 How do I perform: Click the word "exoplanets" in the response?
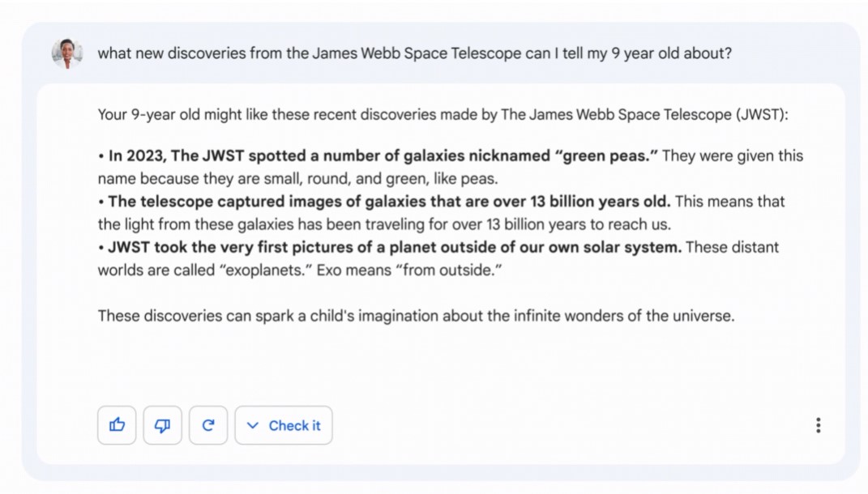(271, 270)
